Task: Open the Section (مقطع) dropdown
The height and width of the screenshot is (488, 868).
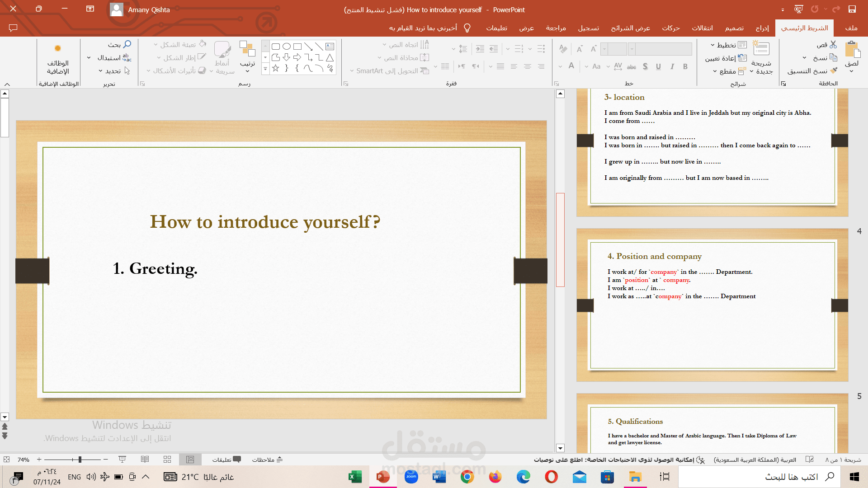Action: 715,71
